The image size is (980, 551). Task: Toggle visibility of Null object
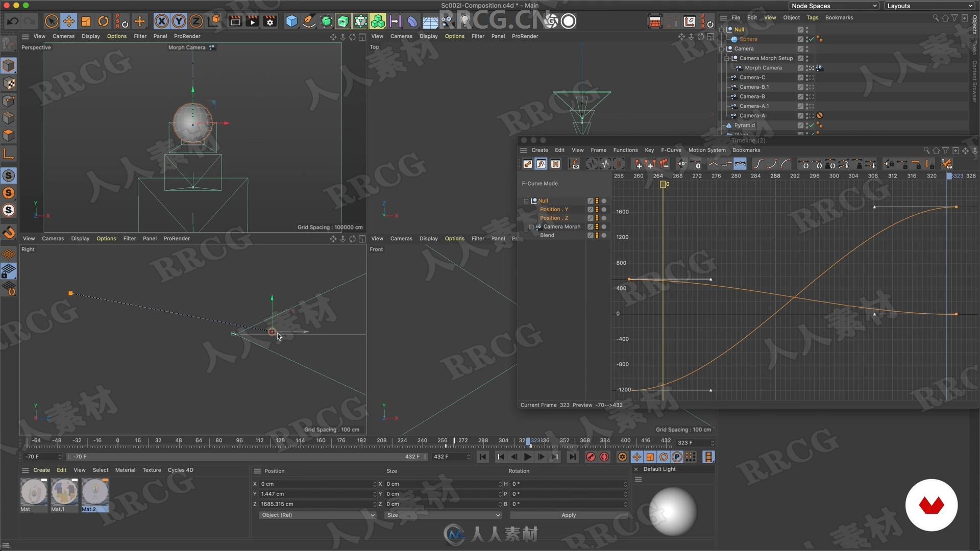[x=807, y=29]
